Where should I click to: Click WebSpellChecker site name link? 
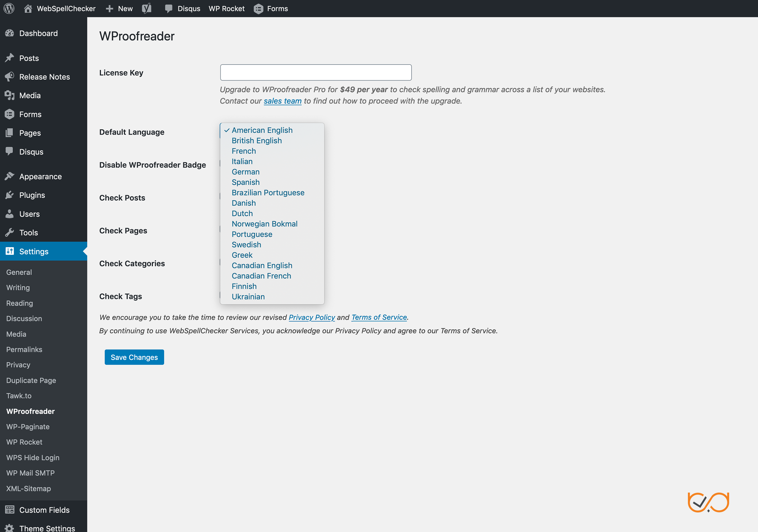(x=66, y=9)
